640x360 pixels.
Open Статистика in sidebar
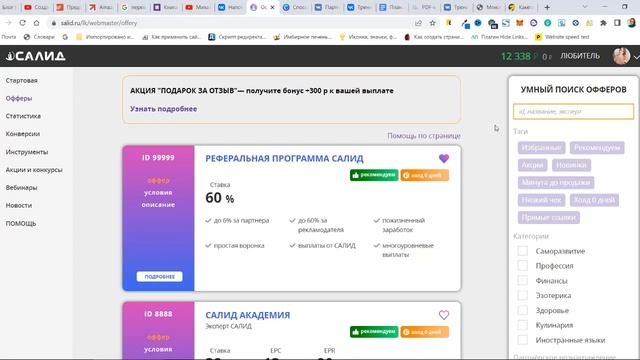coord(23,116)
